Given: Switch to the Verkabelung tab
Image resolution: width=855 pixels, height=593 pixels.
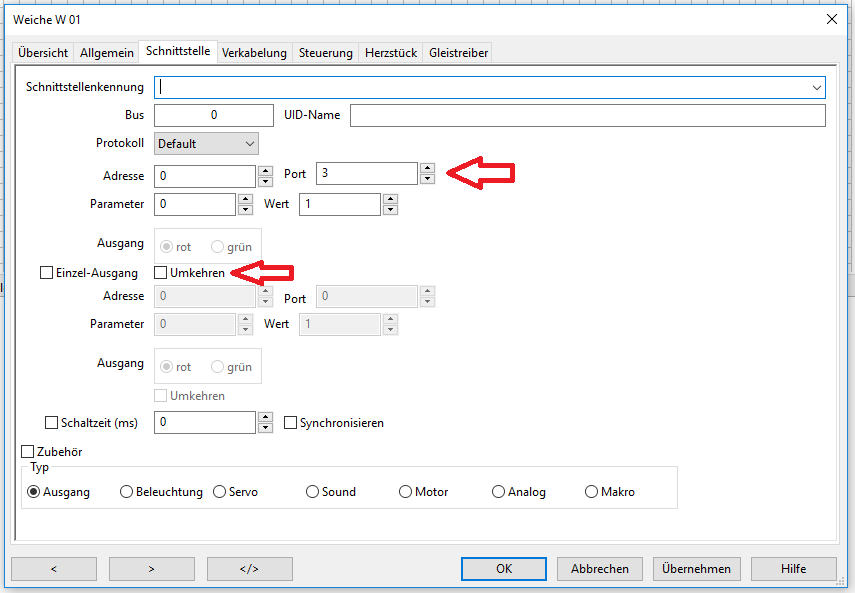Looking at the screenshot, I should coord(254,53).
